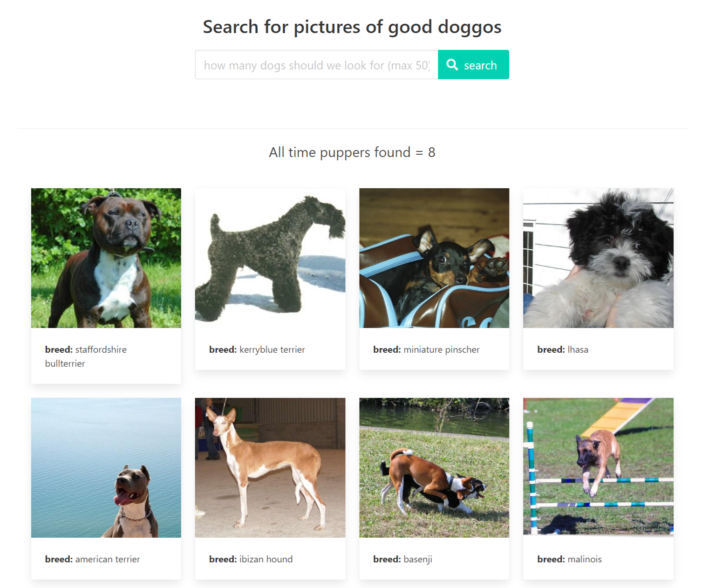702x588 pixels.
Task: Open the staffordshire bullterrier photo
Action: pyautogui.click(x=106, y=258)
